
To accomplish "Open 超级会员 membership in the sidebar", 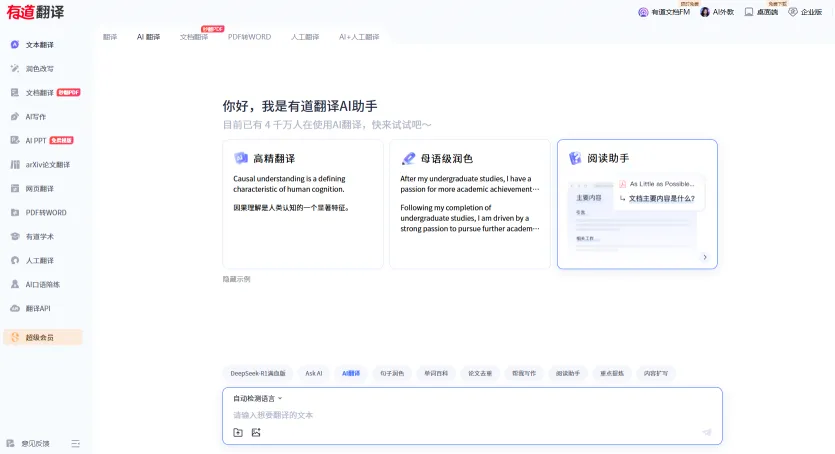I will [43, 337].
